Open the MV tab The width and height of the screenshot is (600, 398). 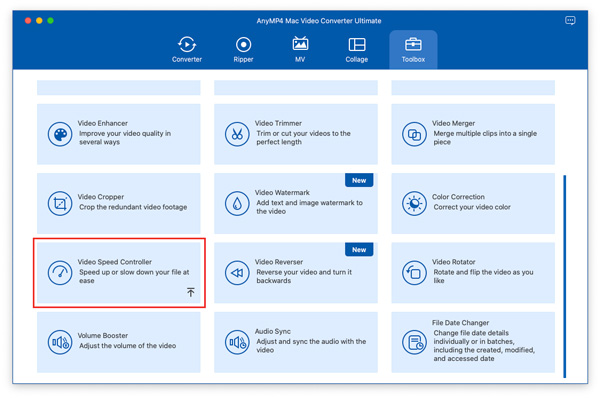300,49
